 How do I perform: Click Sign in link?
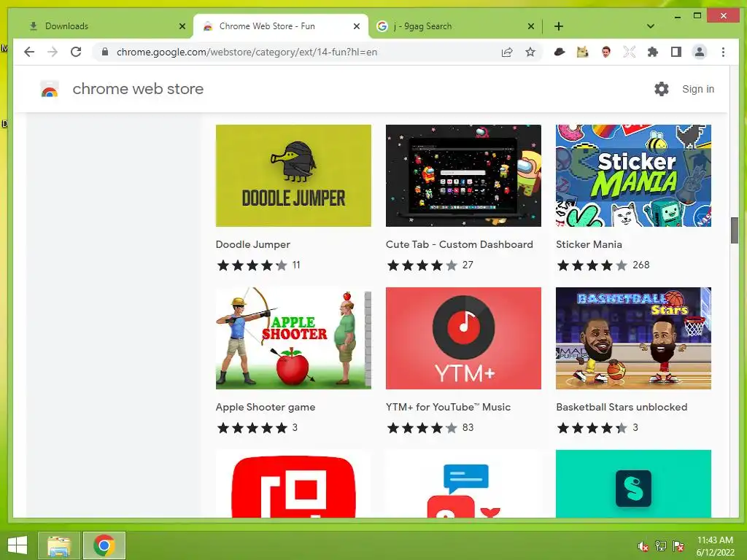[698, 89]
